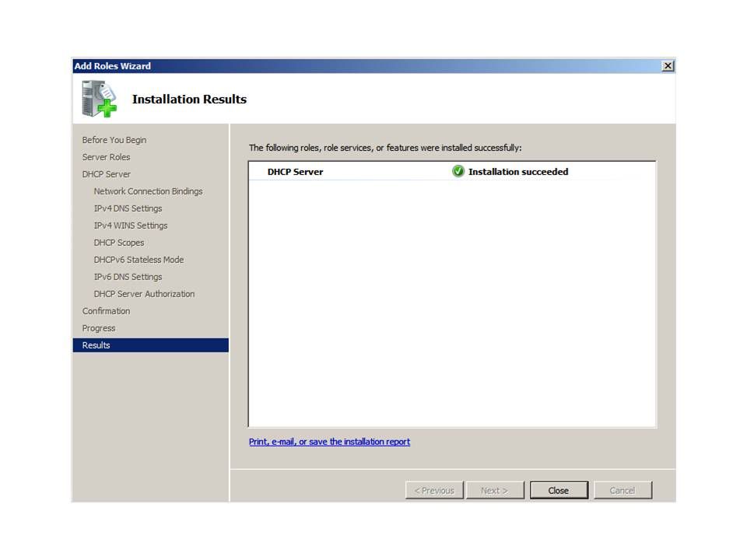
Task: Click the Installation succeeded status text
Action: point(518,172)
